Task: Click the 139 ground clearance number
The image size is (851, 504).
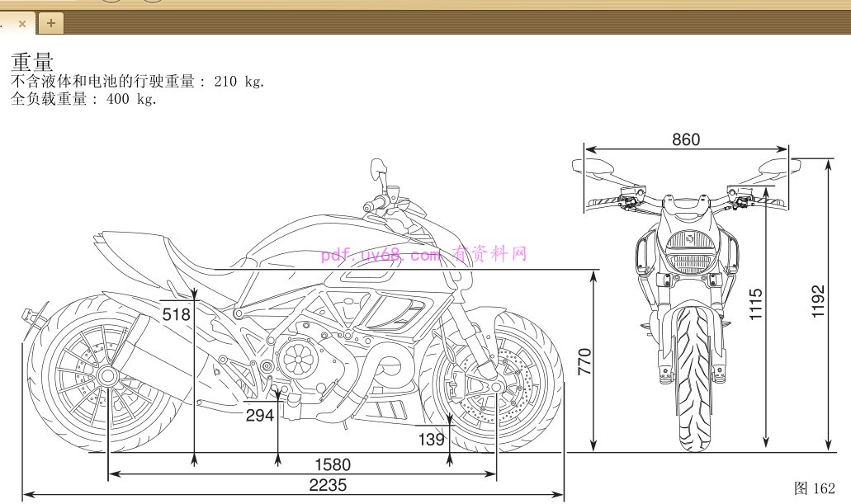Action: [431, 440]
